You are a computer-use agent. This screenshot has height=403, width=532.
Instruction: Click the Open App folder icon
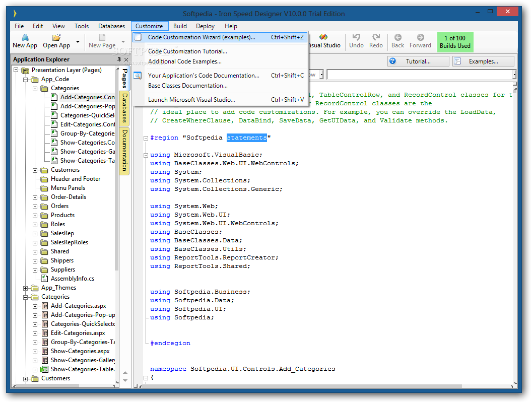56,37
